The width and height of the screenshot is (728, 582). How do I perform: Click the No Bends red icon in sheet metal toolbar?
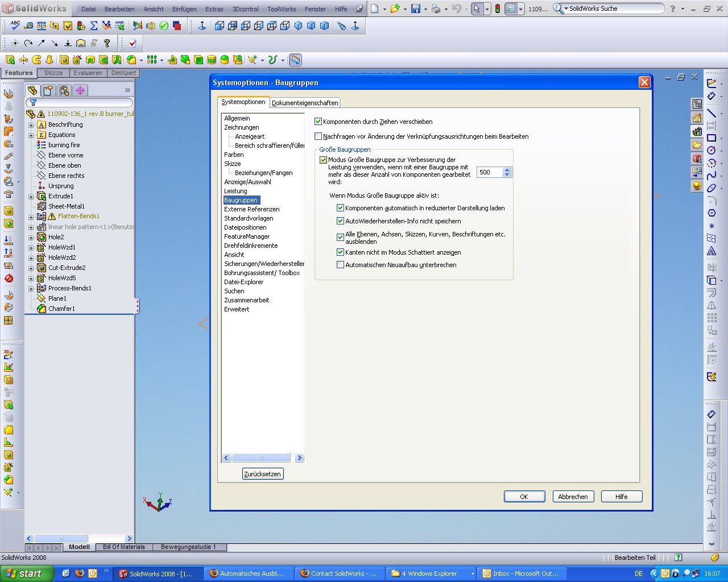[x=9, y=278]
